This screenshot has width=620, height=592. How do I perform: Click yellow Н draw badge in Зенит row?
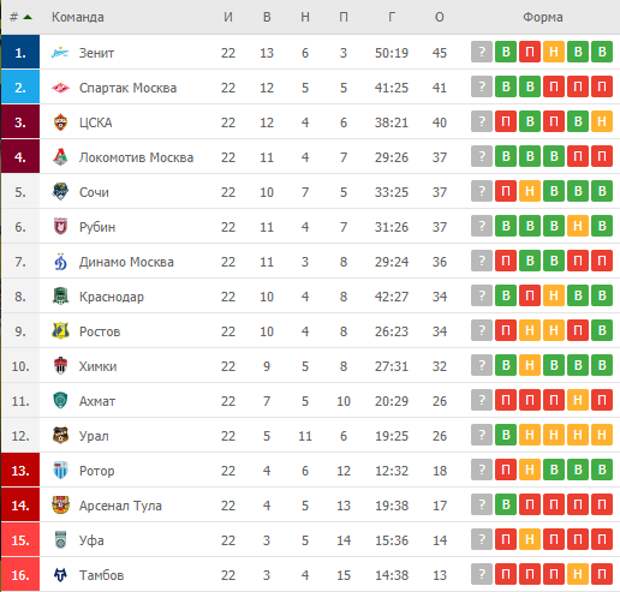[x=554, y=52]
